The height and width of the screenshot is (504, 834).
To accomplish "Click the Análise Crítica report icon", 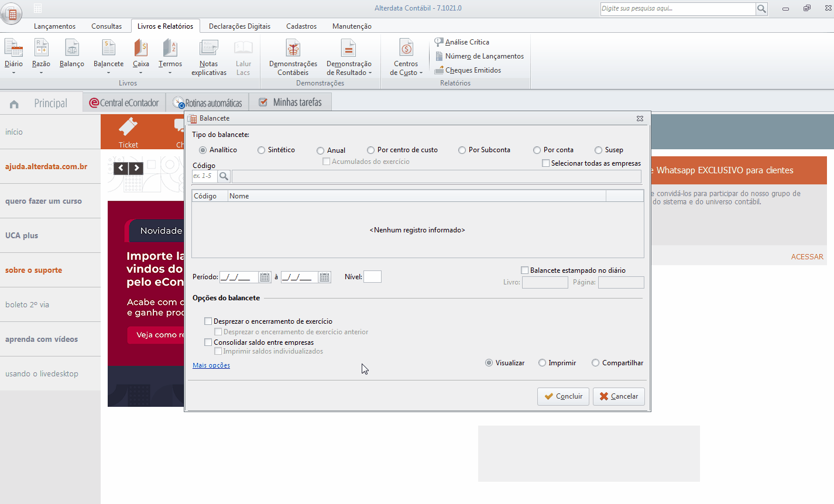I will [439, 42].
